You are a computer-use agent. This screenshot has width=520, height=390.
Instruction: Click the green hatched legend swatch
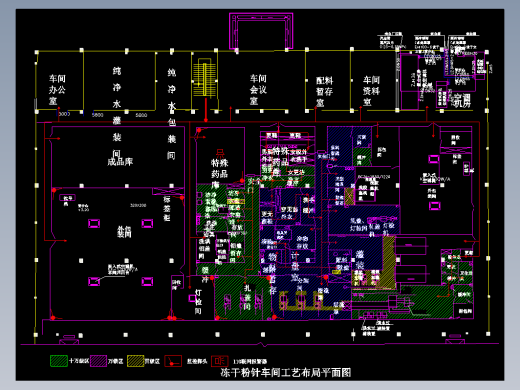coord(59,361)
